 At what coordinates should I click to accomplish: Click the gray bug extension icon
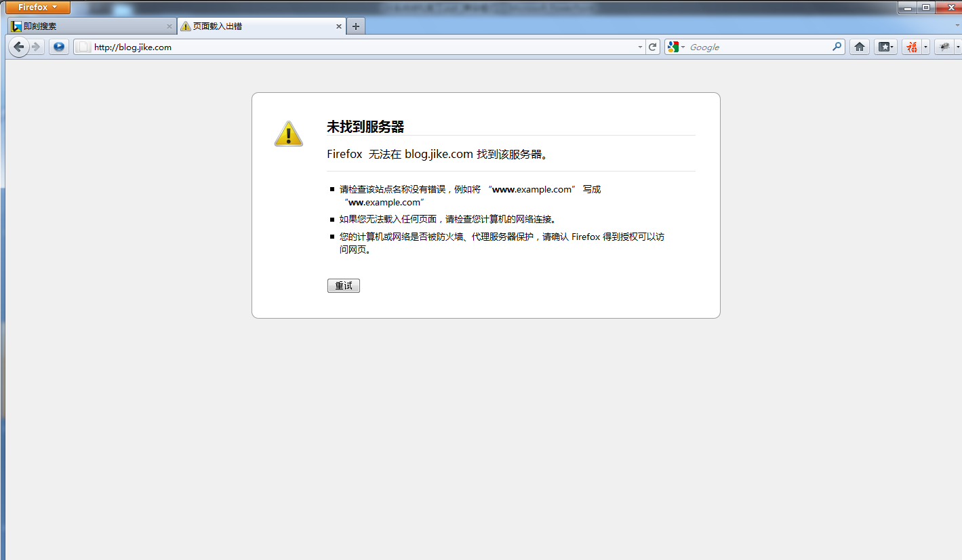coord(944,47)
